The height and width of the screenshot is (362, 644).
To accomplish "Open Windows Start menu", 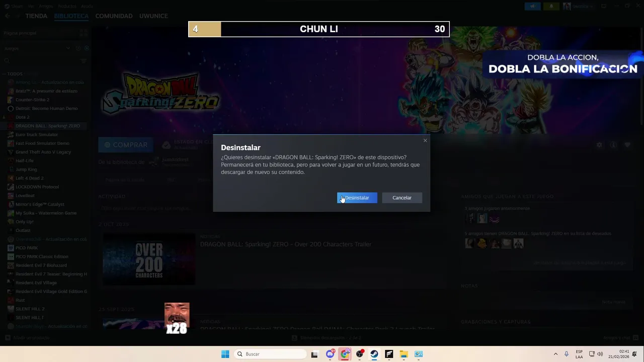I will [225, 354].
